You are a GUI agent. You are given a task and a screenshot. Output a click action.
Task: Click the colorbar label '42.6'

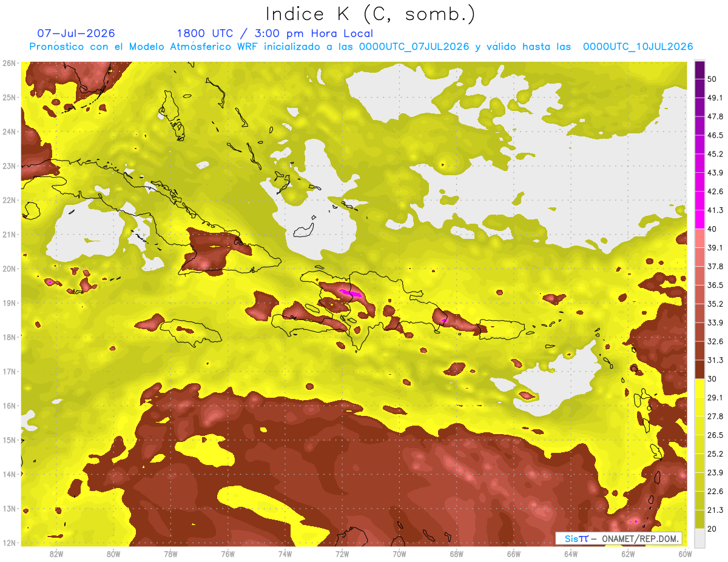pyautogui.click(x=715, y=192)
